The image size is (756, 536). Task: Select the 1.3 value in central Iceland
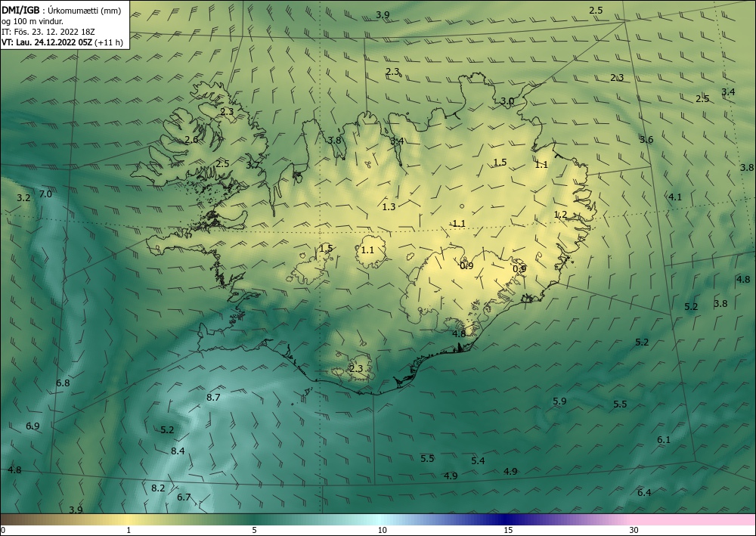[389, 207]
